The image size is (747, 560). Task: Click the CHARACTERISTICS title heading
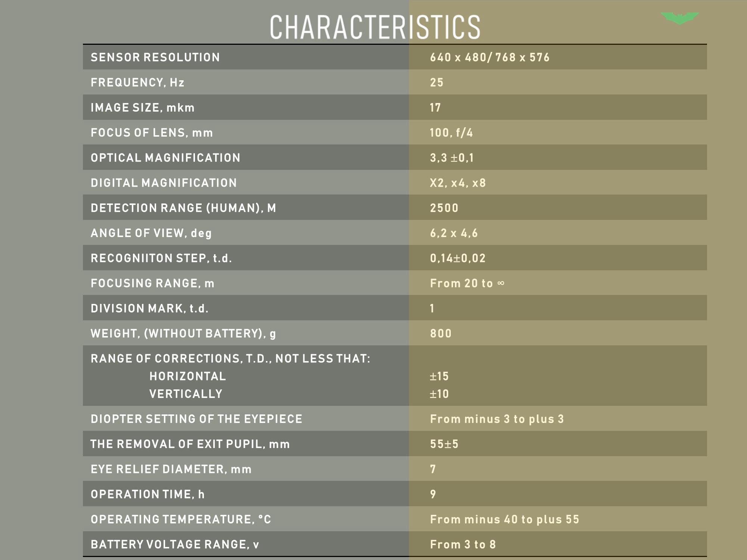coord(375,27)
